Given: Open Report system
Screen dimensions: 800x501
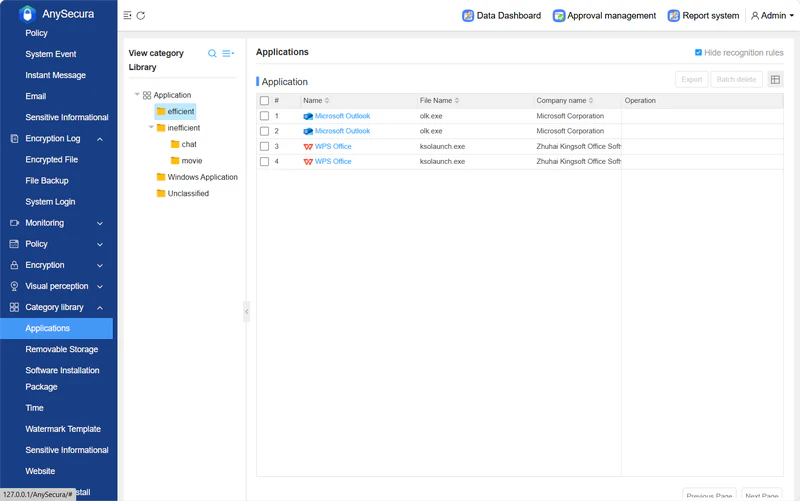Looking at the screenshot, I should click(x=703, y=16).
